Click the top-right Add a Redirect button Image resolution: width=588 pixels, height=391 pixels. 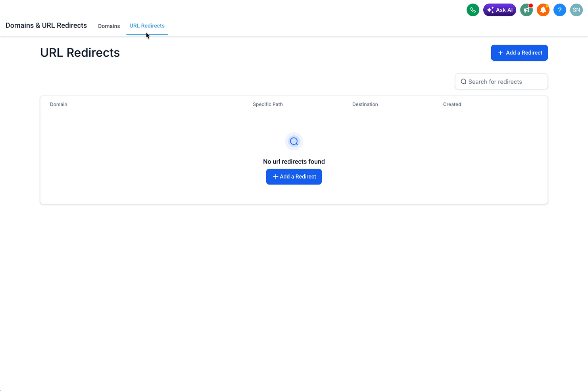point(519,53)
